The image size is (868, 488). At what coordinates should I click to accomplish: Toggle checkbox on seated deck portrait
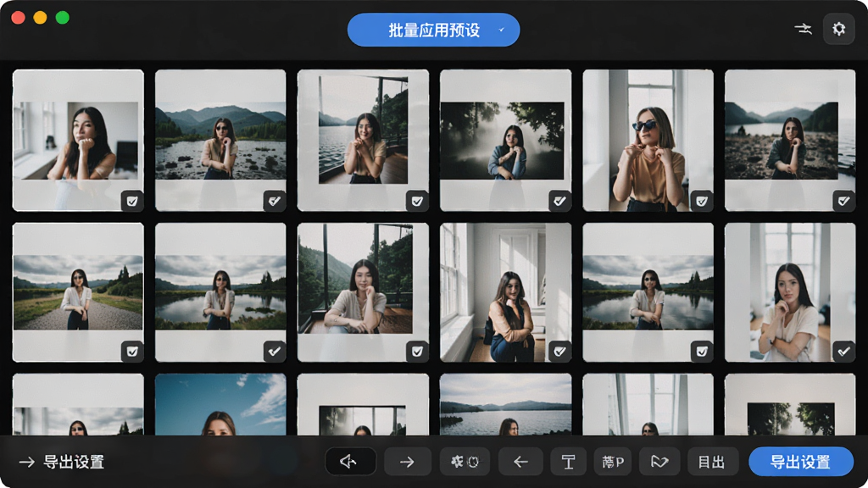(x=417, y=352)
